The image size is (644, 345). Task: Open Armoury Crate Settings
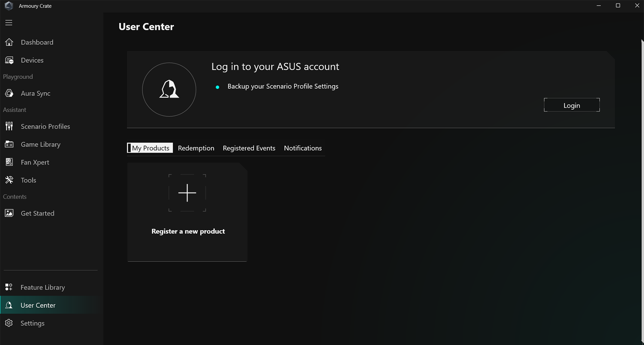[32, 323]
